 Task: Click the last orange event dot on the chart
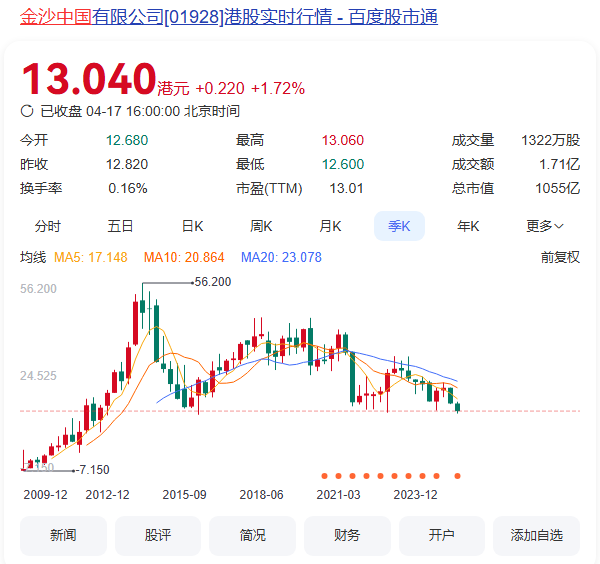pos(457,476)
